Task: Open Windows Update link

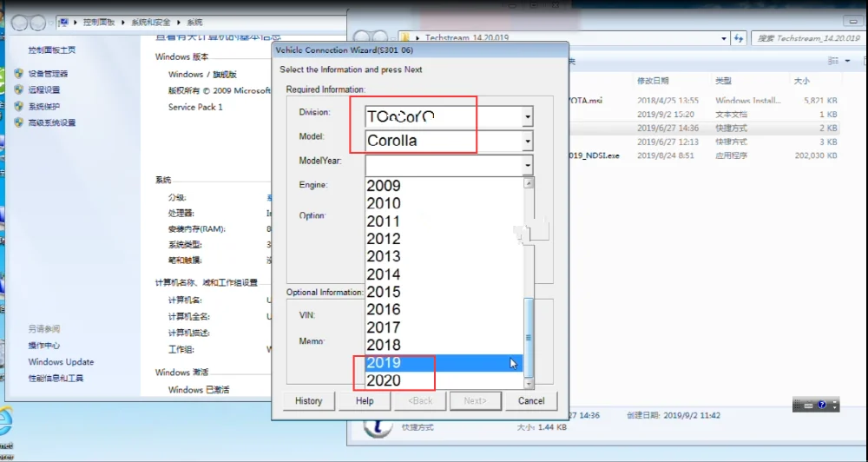Action: point(62,362)
